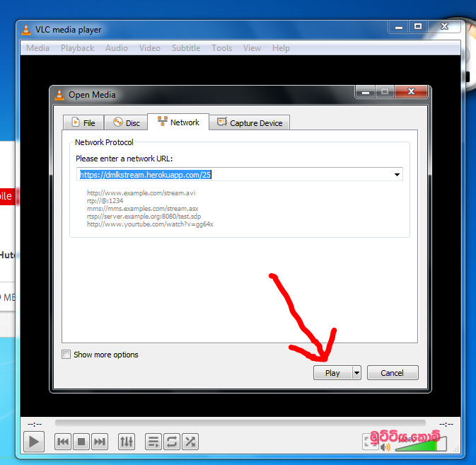Click example text http://www.yourtube.com/watch?v=gg64x
The image size is (476, 465).
coord(150,224)
